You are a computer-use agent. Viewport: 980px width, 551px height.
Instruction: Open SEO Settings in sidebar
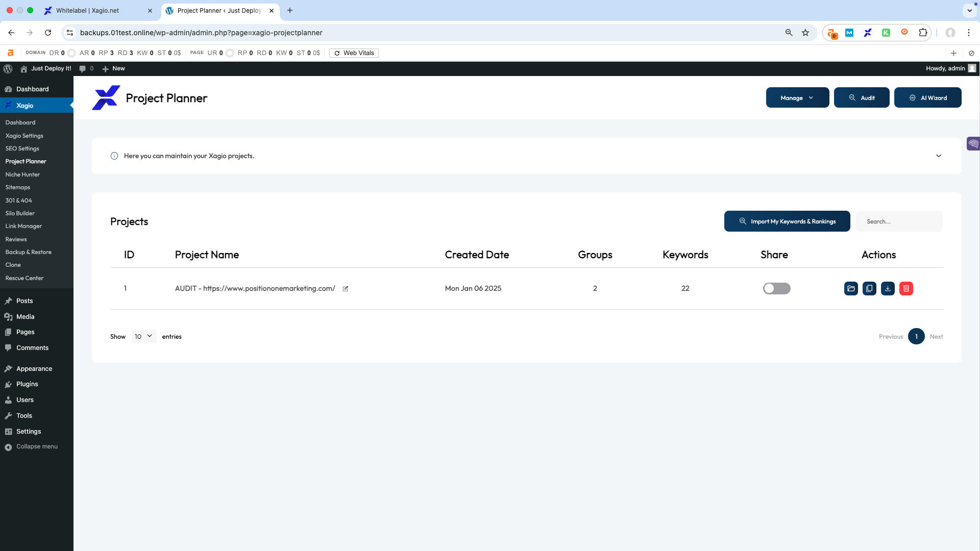coord(22,148)
